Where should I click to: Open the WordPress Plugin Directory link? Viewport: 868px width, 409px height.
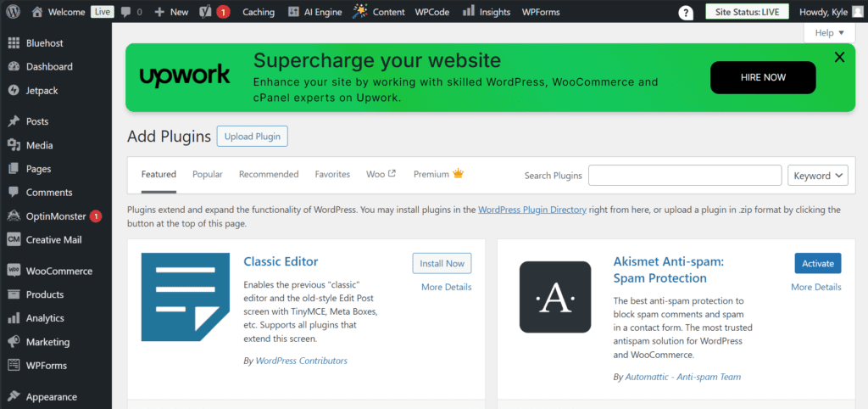pyautogui.click(x=532, y=210)
